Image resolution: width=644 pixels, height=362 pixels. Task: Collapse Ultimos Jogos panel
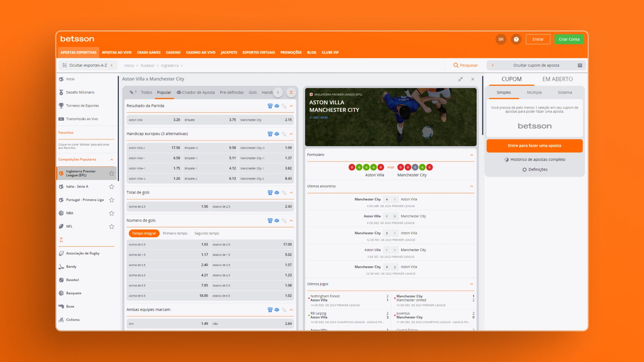pyautogui.click(x=472, y=284)
